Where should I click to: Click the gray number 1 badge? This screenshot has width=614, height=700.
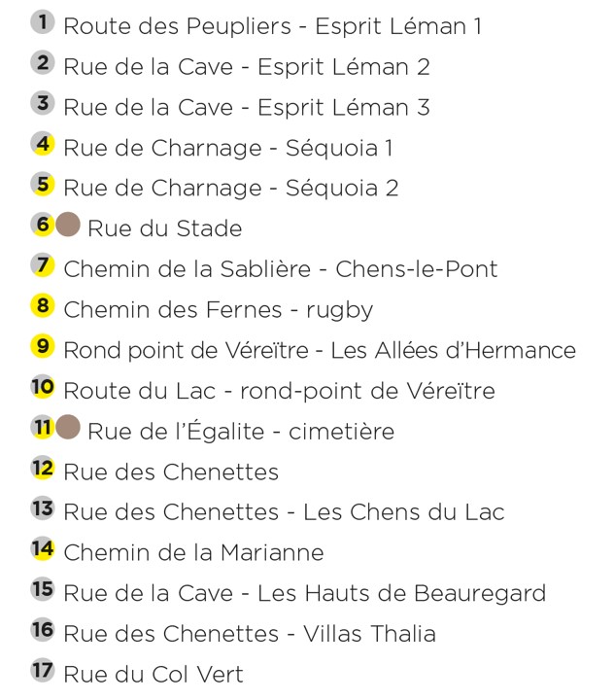43,21
